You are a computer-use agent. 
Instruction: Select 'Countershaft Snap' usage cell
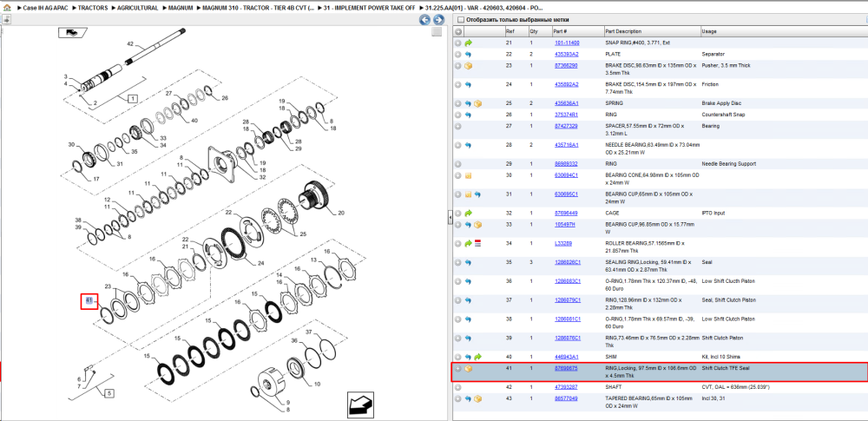click(x=722, y=115)
